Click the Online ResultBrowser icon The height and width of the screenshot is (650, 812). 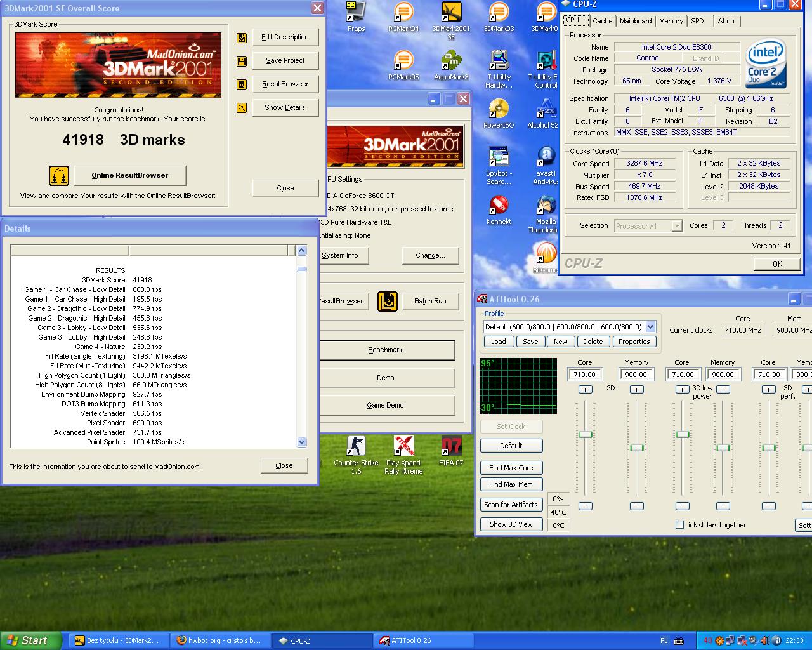(59, 176)
